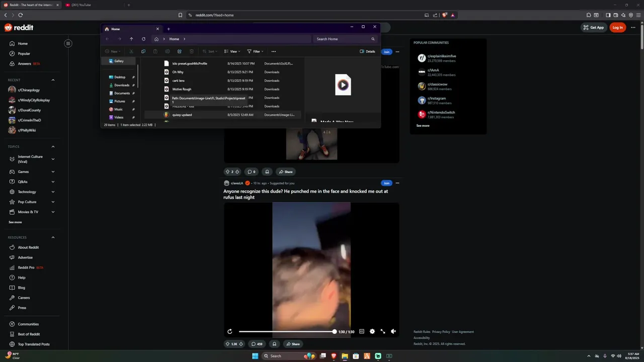Open the Filter dropdown in File Explorer
This screenshot has width=644, height=362.
point(255,51)
